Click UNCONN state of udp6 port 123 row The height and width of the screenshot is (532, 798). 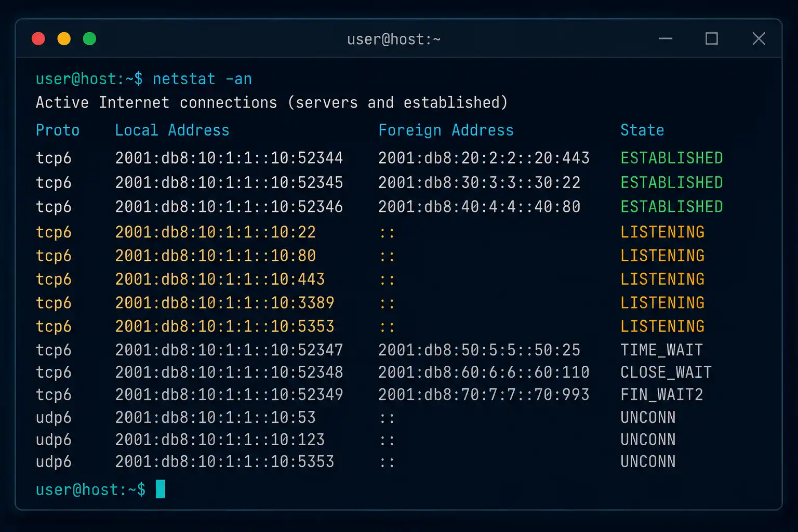click(x=648, y=440)
